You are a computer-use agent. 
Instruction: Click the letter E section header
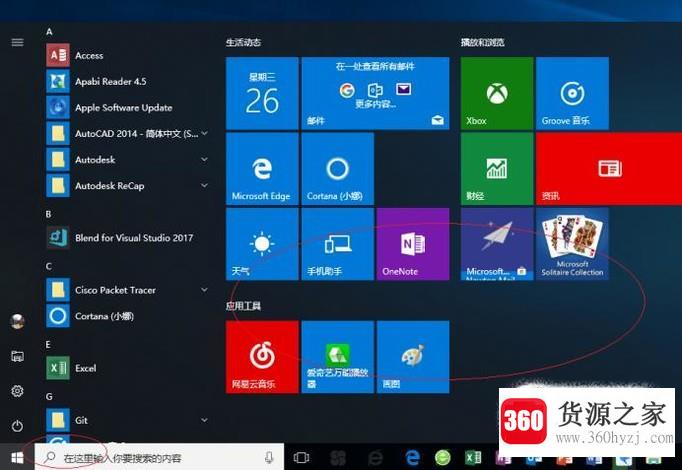click(x=48, y=344)
